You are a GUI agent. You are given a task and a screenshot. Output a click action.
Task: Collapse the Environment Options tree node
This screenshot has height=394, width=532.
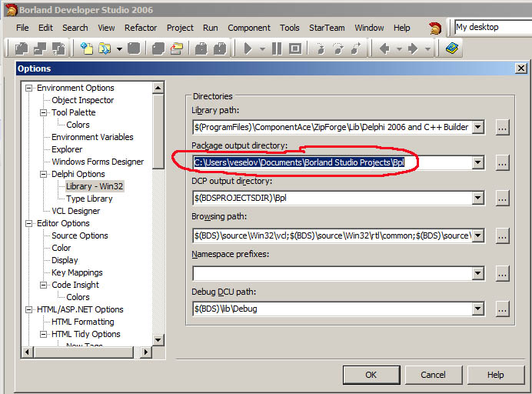29,88
